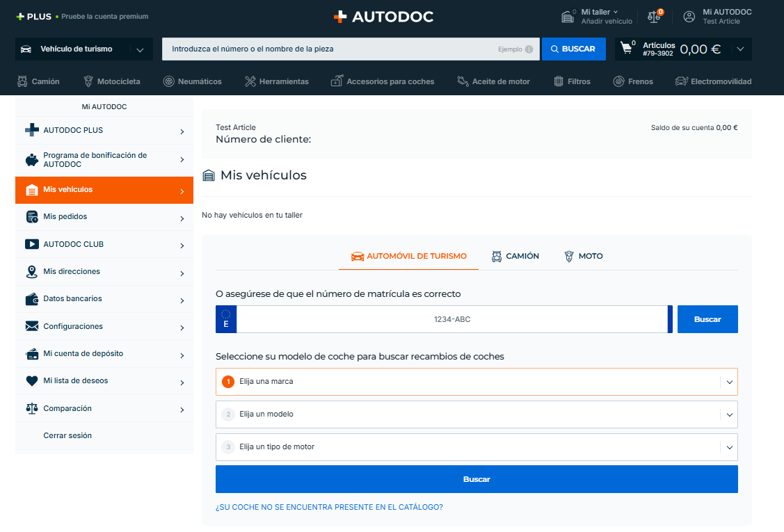Expand the Vehículo de turismo dropdown
The height and width of the screenshot is (532, 784).
tap(84, 49)
